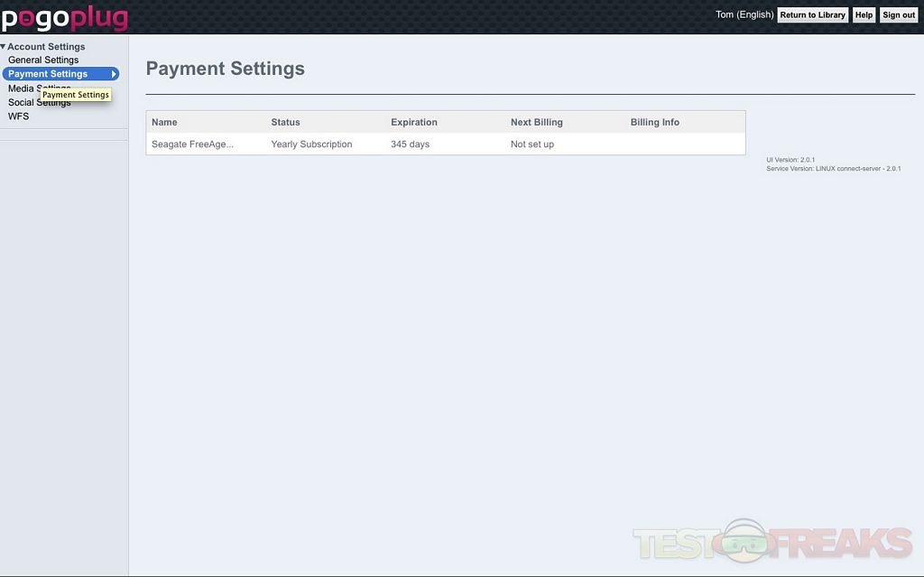Screen dimensions: 924x577
Task: Click the arrow on Payment Settings item
Action: [114, 74]
